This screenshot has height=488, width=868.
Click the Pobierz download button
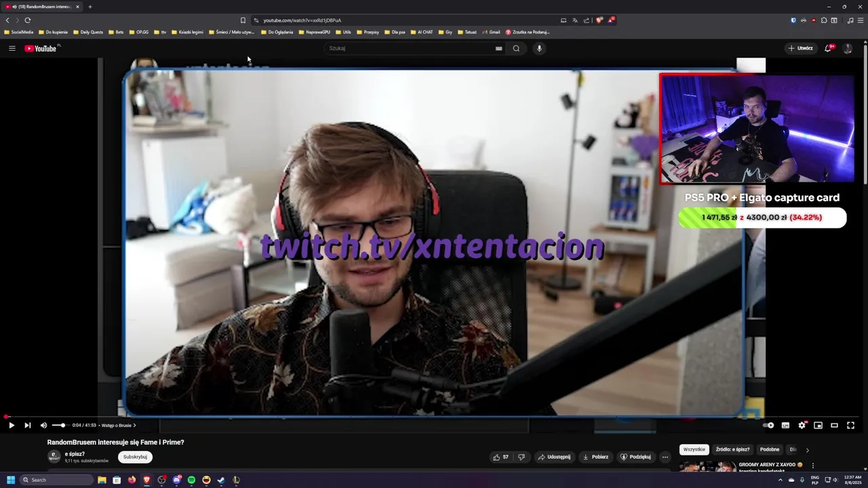pos(595,457)
